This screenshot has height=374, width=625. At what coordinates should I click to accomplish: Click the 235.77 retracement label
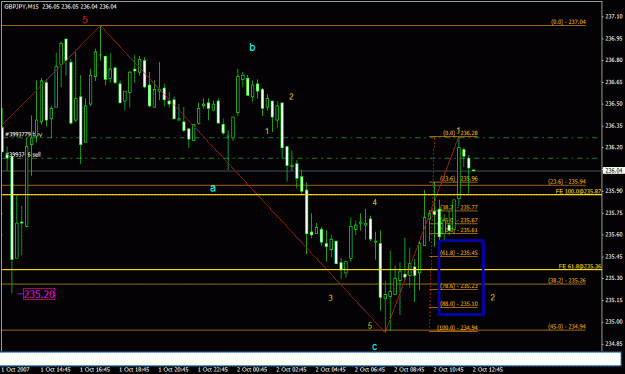(458, 208)
